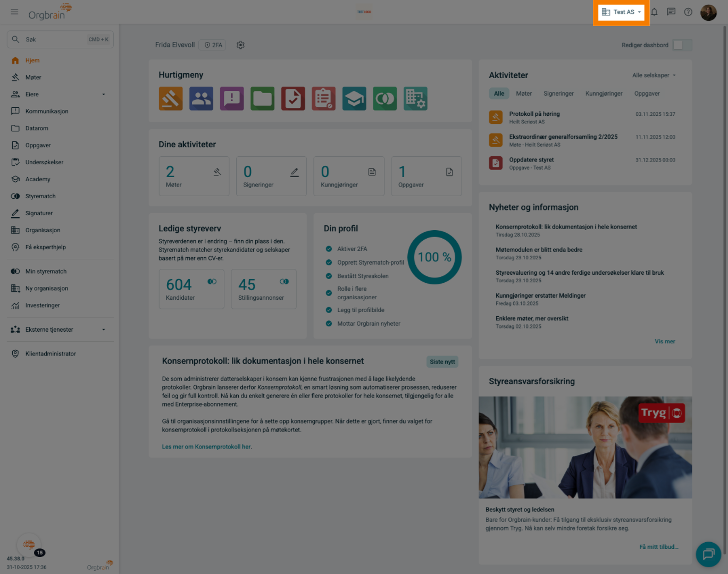Click the Styreansvarsforsikring insurance photo

585,448
